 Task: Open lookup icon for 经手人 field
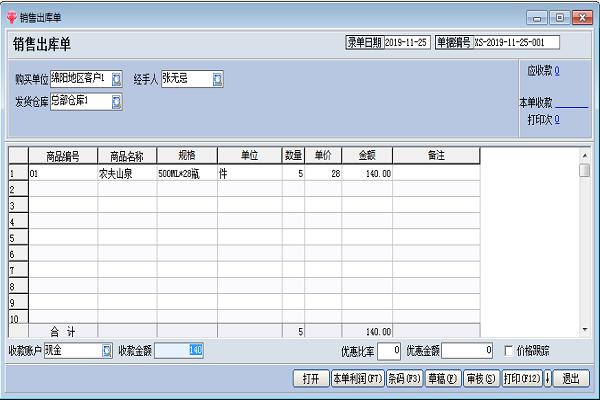coord(217,79)
